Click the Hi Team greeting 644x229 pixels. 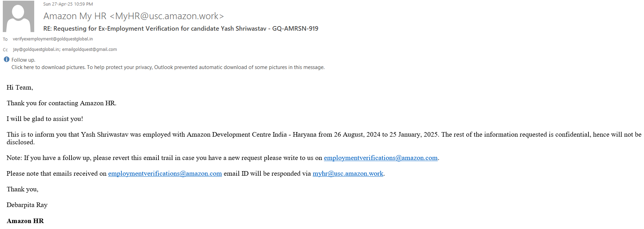click(x=20, y=87)
